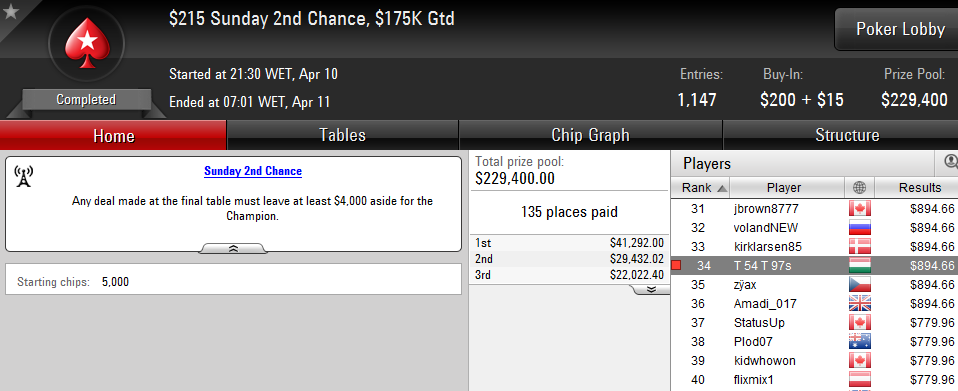This screenshot has width=958, height=391.
Task: Expand the full prize payouts list
Action: click(650, 289)
